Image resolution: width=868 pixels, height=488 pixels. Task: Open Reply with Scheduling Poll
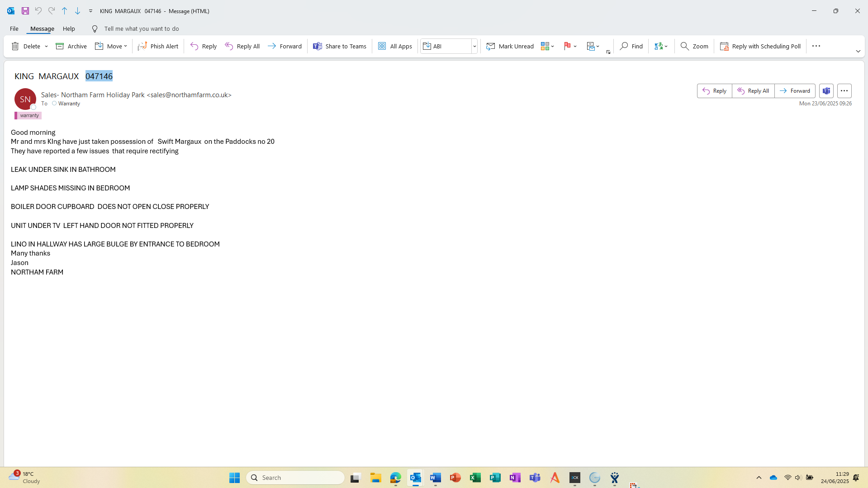coord(760,46)
